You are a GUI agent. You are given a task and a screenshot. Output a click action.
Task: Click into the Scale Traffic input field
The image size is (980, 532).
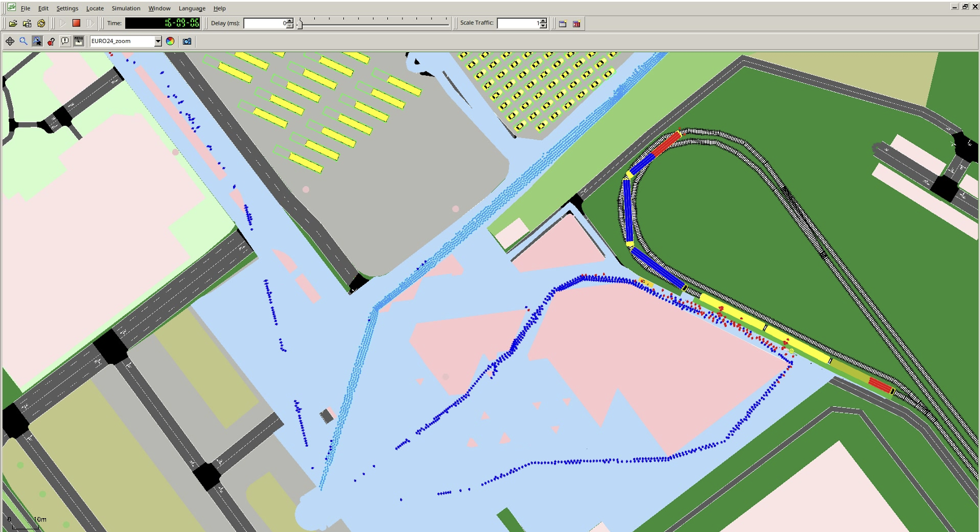click(x=517, y=23)
